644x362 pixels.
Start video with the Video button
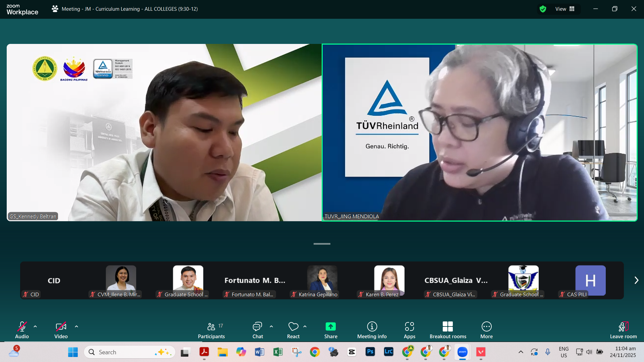point(61,330)
